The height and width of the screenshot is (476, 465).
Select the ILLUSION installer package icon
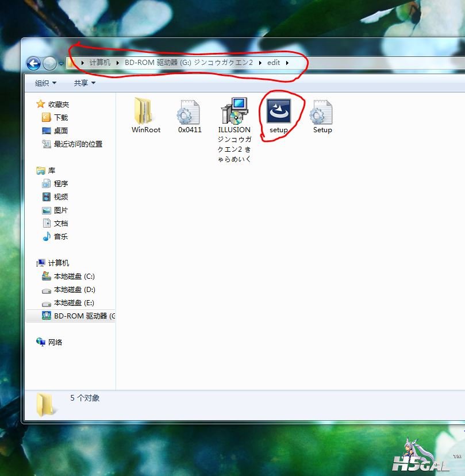coord(235,111)
